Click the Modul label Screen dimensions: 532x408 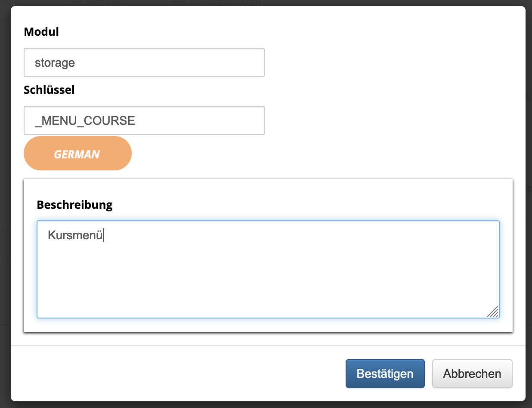point(41,31)
